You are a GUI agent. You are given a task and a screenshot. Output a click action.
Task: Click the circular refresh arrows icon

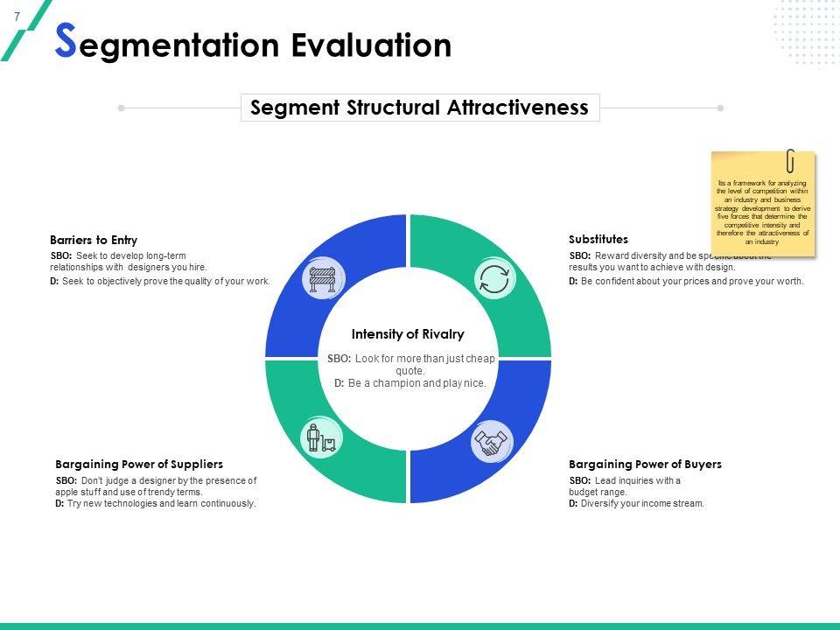pos(494,279)
